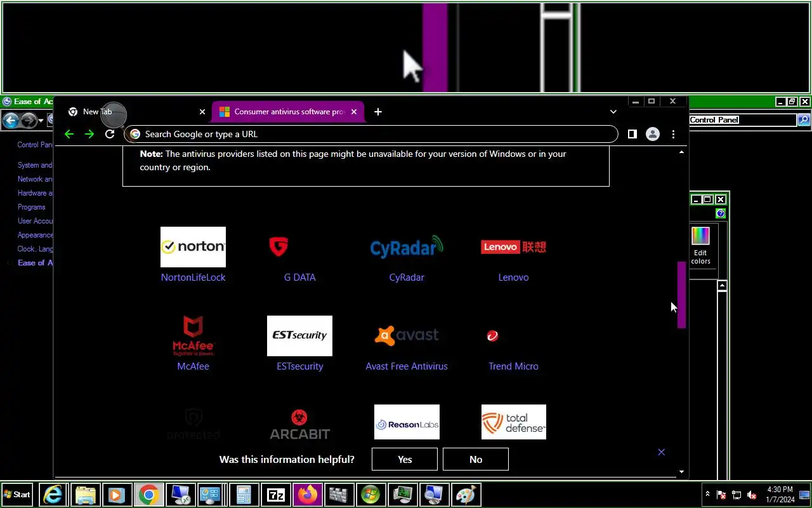
Task: Click the purple page scrollbar thumb
Action: 682,295
